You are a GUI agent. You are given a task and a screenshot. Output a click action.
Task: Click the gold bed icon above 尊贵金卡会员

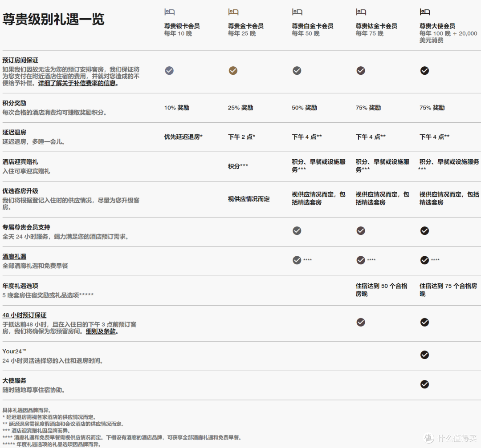(233, 12)
